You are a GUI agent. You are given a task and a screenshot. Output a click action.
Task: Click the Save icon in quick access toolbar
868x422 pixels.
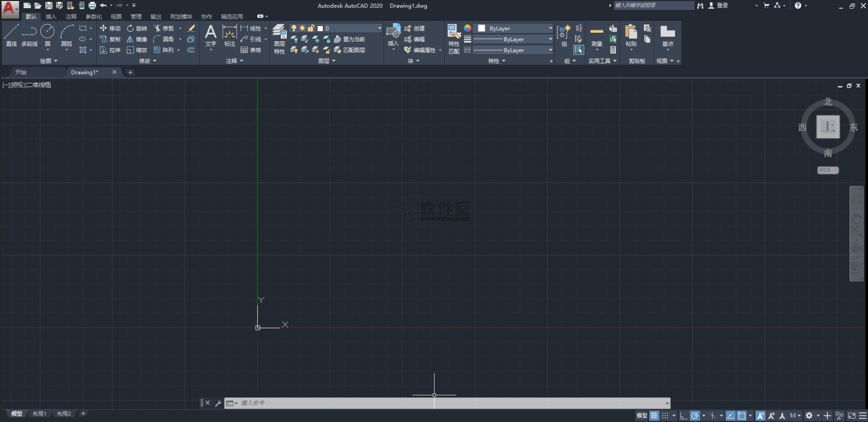point(49,6)
